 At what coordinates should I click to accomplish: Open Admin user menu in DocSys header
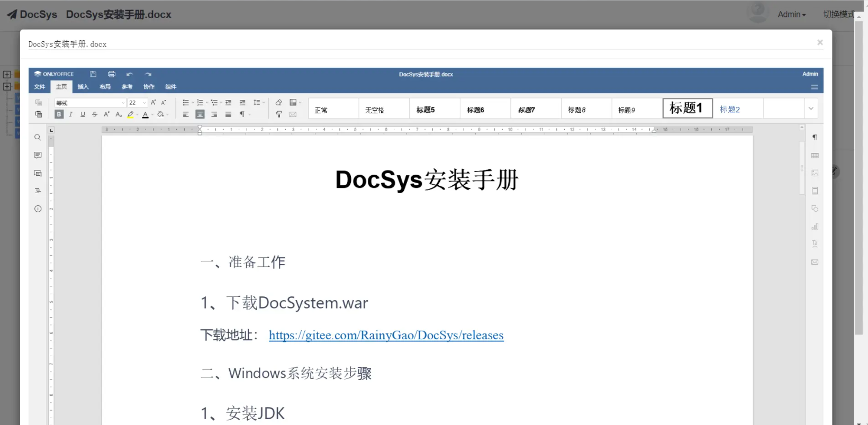pos(792,14)
